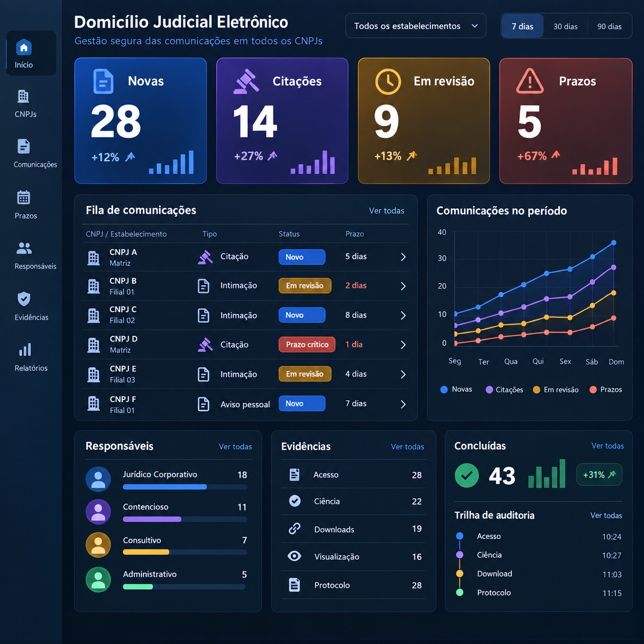Click the +31% growth badge in Concluídas
Screen dimensions: 644x644
(599, 475)
